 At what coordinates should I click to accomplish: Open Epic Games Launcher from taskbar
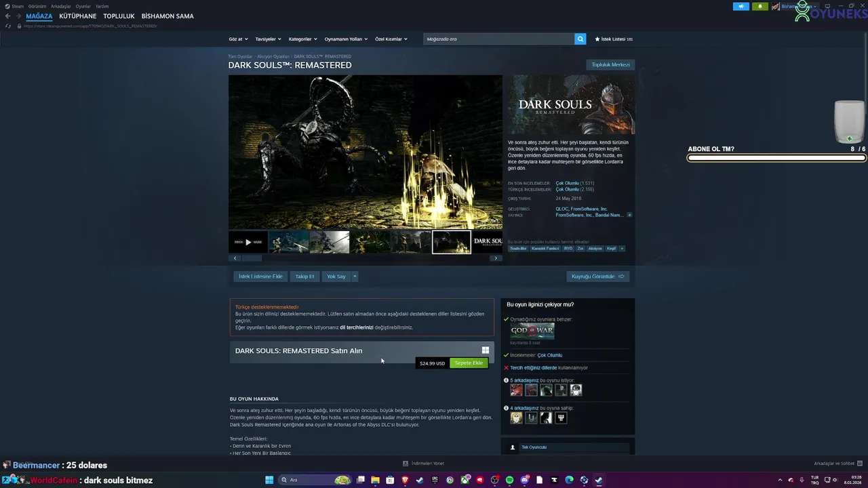click(435, 480)
